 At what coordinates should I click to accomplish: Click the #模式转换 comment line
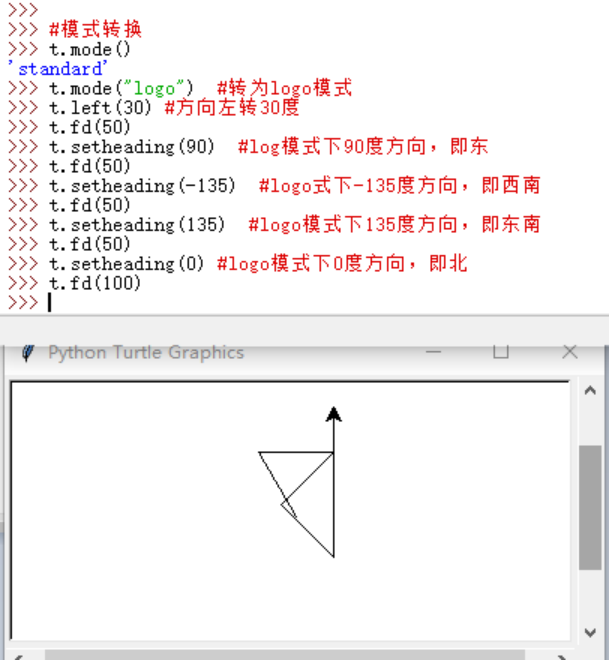(x=96, y=29)
